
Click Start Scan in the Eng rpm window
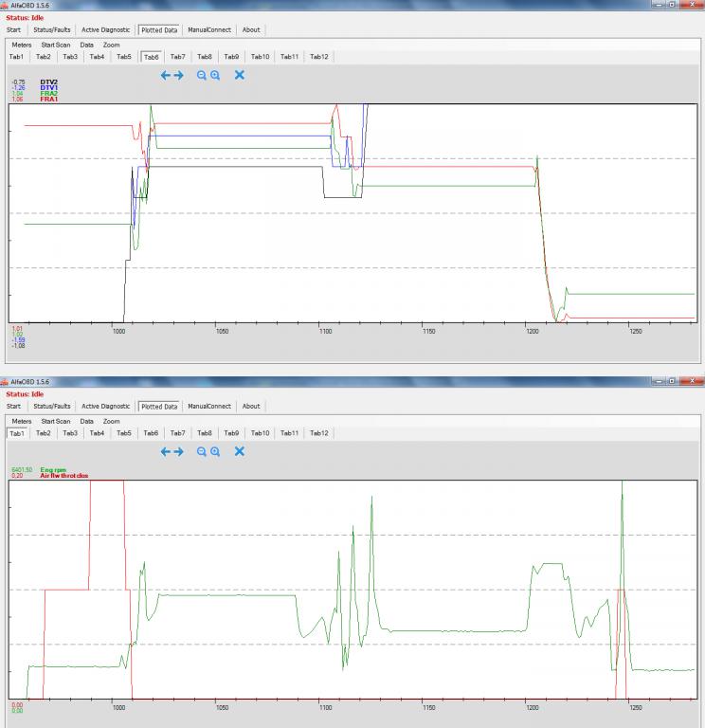click(x=55, y=421)
